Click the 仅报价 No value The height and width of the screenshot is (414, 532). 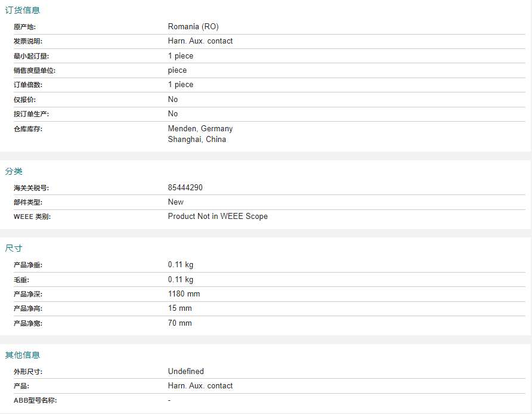pos(173,100)
